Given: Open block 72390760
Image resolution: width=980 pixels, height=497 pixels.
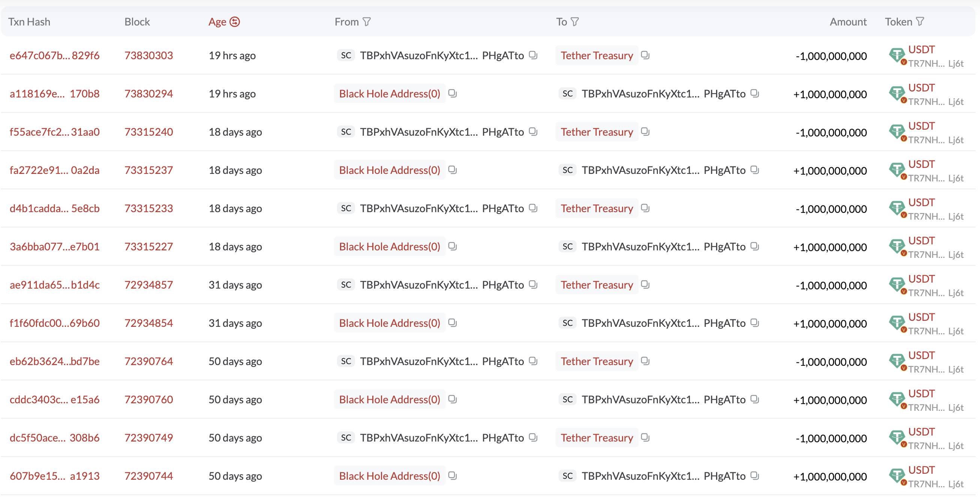Looking at the screenshot, I should 149,399.
